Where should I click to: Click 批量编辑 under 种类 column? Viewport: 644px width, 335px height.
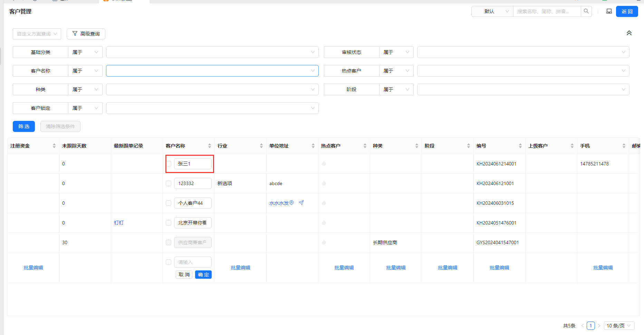click(396, 268)
